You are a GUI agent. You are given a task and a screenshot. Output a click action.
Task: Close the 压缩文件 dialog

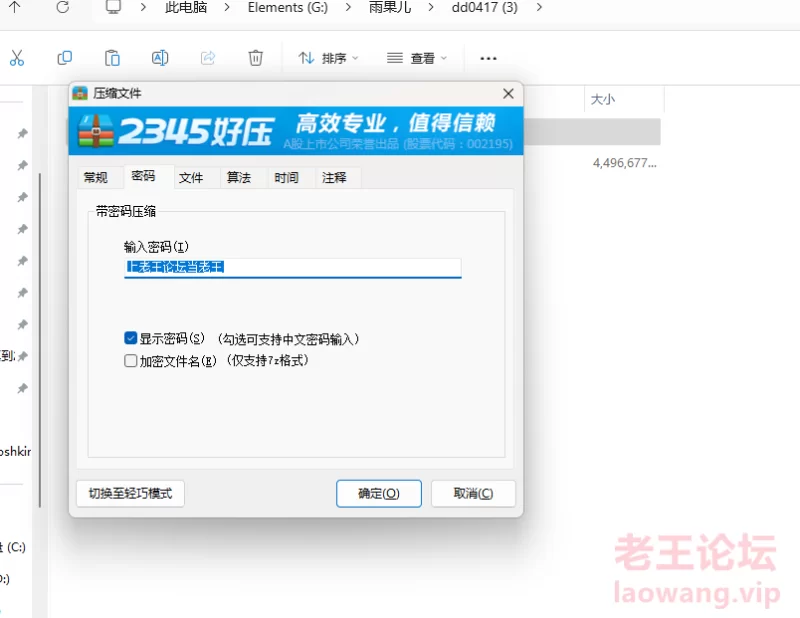(x=508, y=93)
